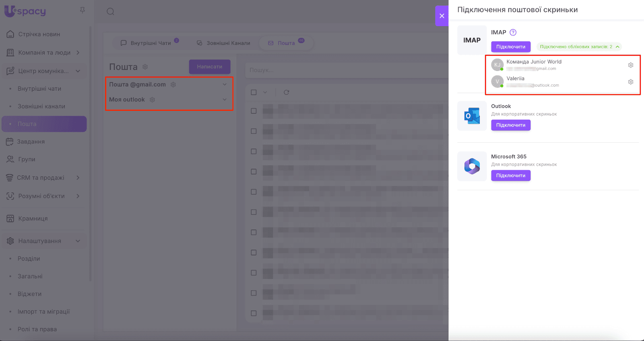
Task: Collapse the connected accounts list chevron
Action: (617, 47)
